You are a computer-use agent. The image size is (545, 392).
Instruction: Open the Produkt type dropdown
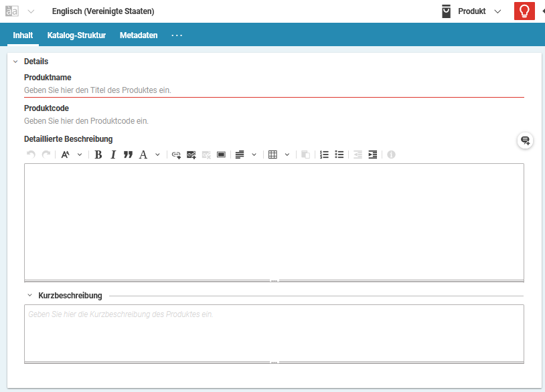tap(497, 11)
